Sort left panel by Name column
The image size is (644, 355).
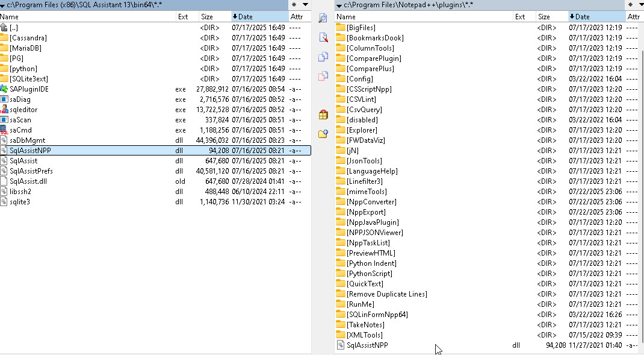pos(87,17)
